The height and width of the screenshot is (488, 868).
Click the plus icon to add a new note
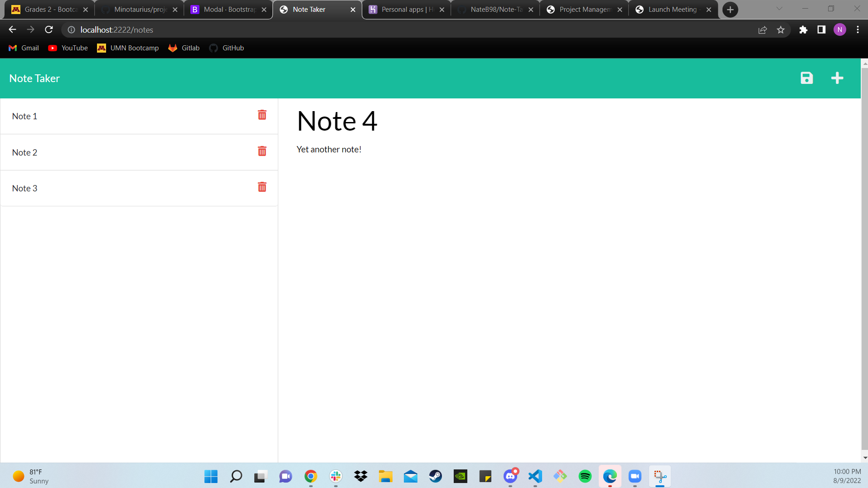[837, 78]
